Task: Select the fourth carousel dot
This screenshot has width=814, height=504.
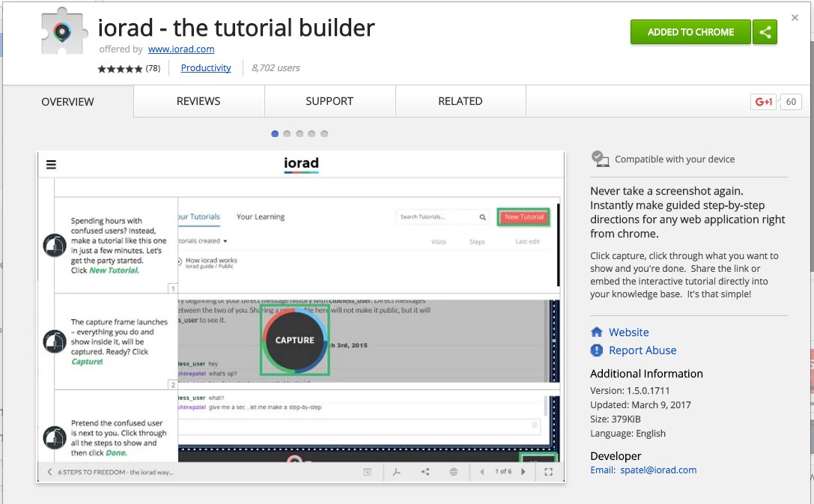Action: [x=312, y=134]
